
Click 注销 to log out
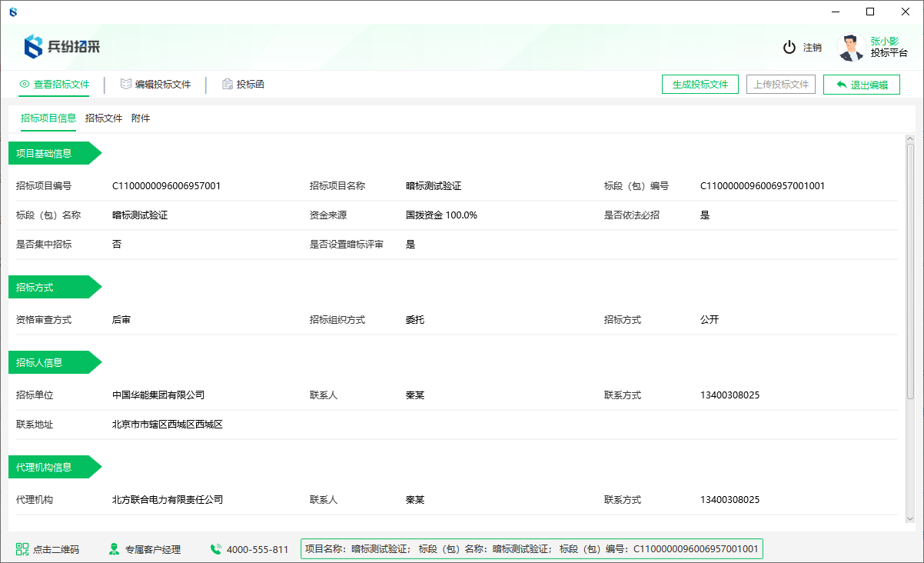click(x=811, y=46)
